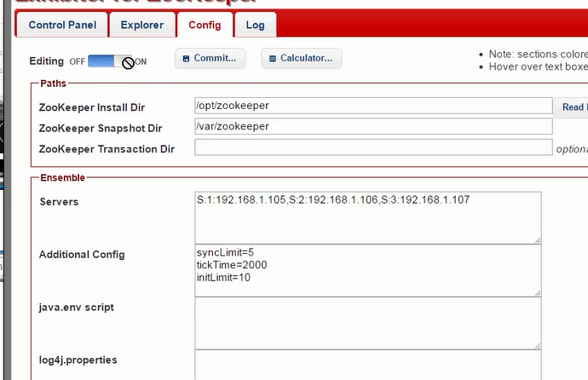The height and width of the screenshot is (380, 588).
Task: Open the Log tab
Action: 256,25
